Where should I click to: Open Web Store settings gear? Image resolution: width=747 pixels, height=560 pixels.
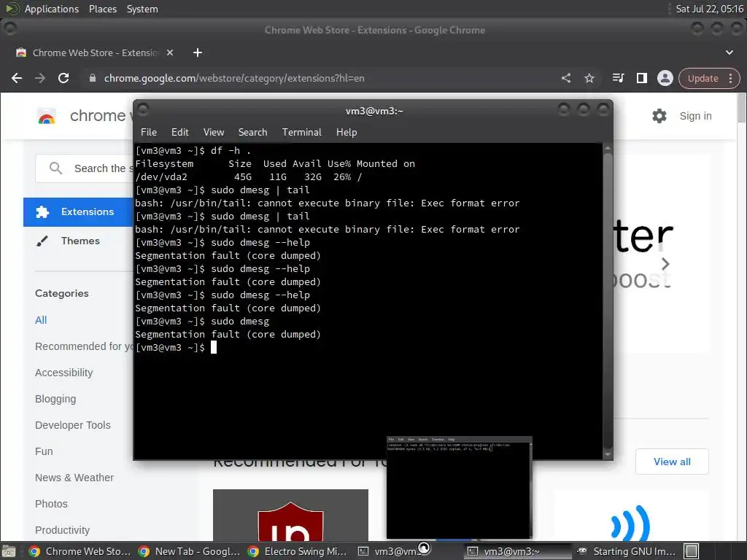(x=659, y=116)
